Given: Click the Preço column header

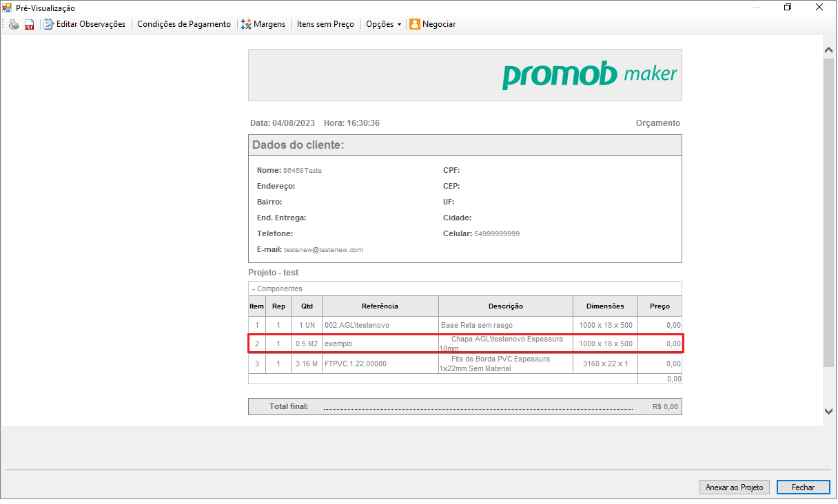Looking at the screenshot, I should (x=660, y=306).
